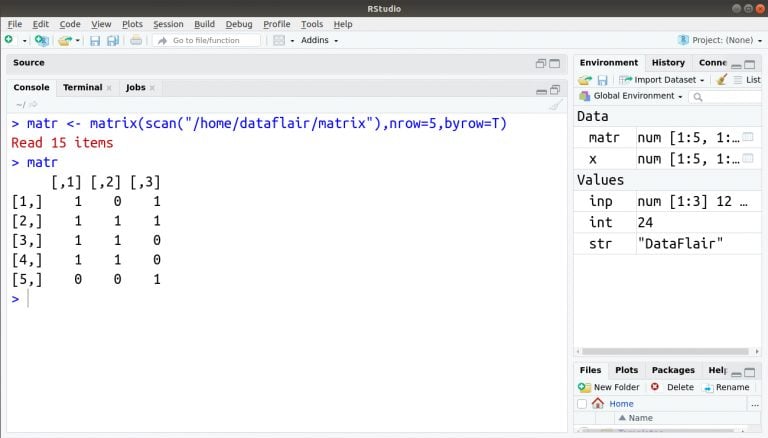Screen dimensions: 768x438
Task: Open the Plots menu
Action: (132, 24)
